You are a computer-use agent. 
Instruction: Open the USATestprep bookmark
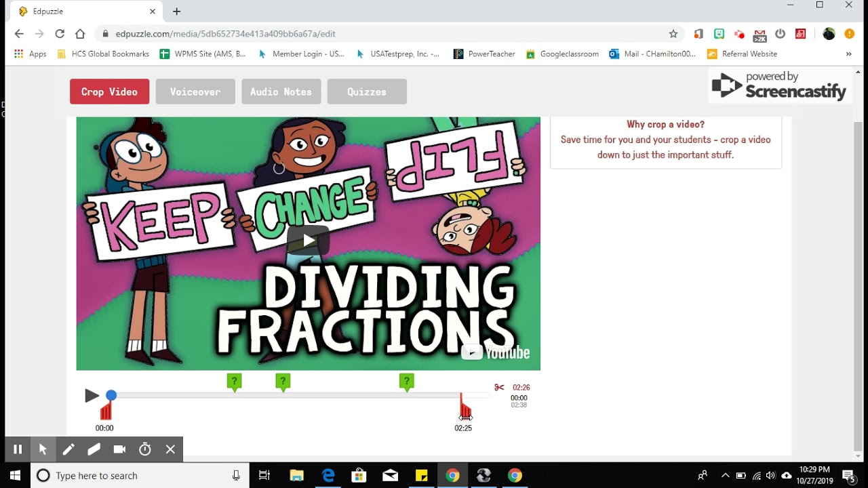397,54
